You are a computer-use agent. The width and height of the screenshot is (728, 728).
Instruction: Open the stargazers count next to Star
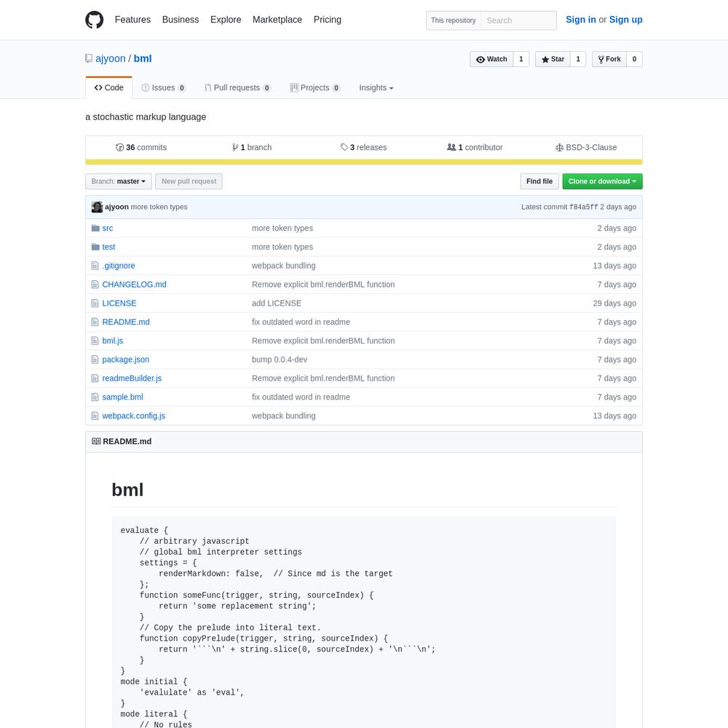[578, 59]
